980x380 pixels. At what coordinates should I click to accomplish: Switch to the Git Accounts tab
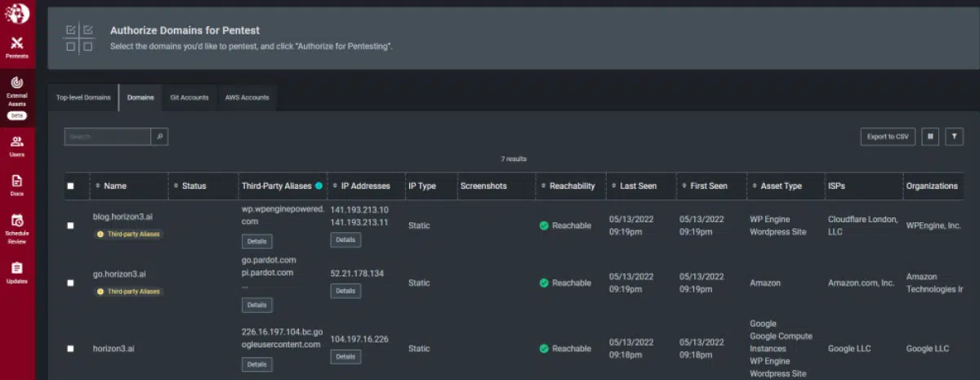click(189, 97)
